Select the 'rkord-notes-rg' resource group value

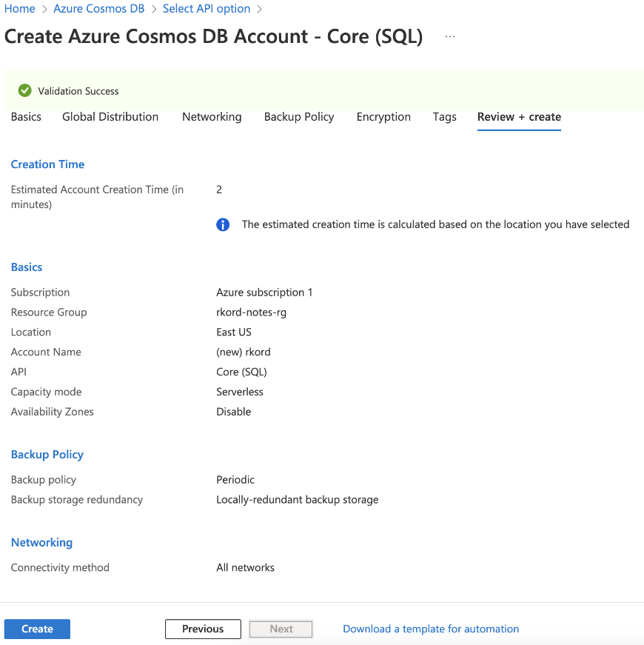click(x=251, y=313)
